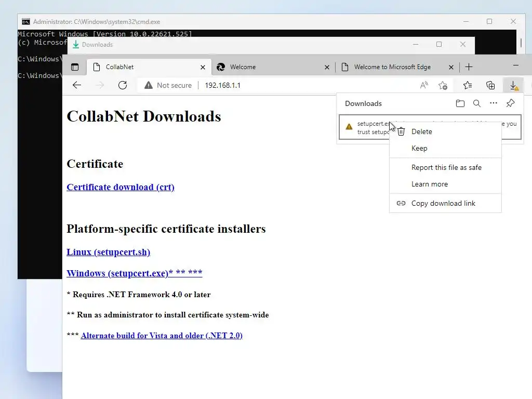This screenshot has width=532, height=399.
Task: Open the Collections icon
Action: 490,85
